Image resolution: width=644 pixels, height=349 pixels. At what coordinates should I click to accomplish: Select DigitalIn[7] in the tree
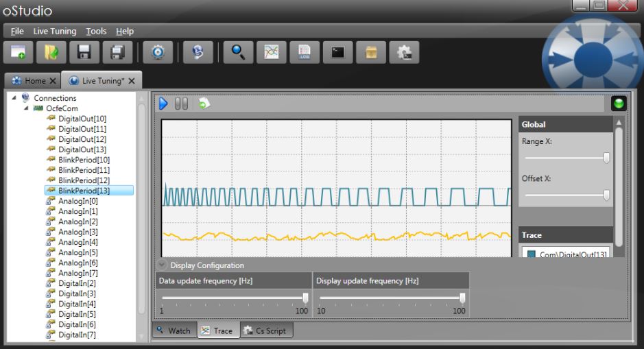coord(77,334)
